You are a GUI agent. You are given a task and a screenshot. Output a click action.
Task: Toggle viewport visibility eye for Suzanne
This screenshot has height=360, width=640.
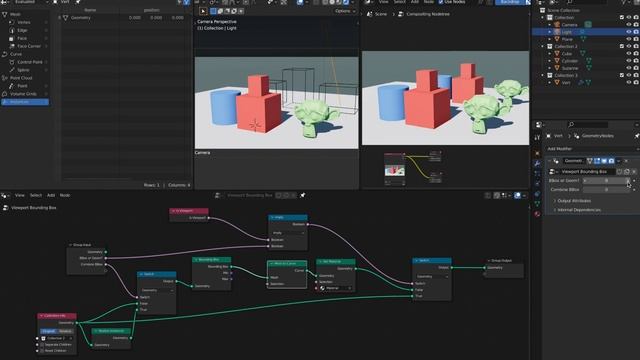tap(629, 68)
